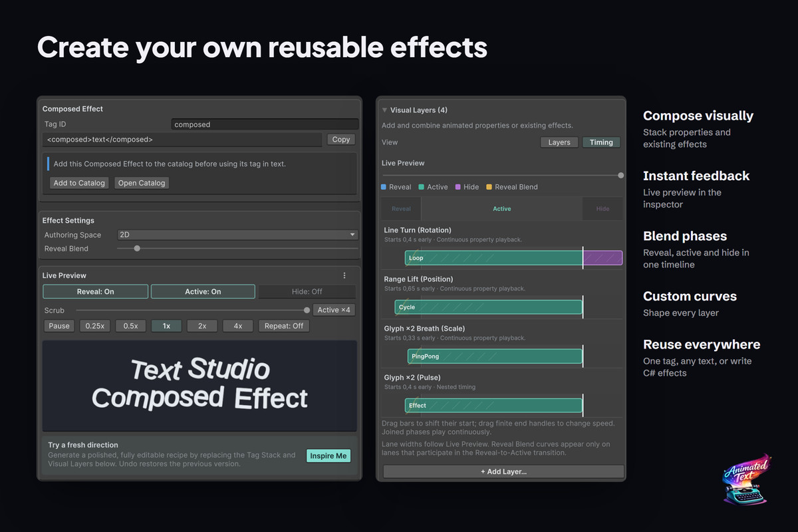The width and height of the screenshot is (798, 532).
Task: Select the Reveal phase header segment
Action: pyautogui.click(x=401, y=209)
